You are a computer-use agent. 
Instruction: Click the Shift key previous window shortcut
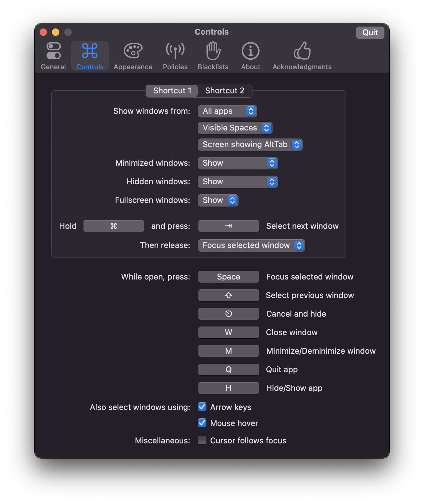tap(228, 295)
